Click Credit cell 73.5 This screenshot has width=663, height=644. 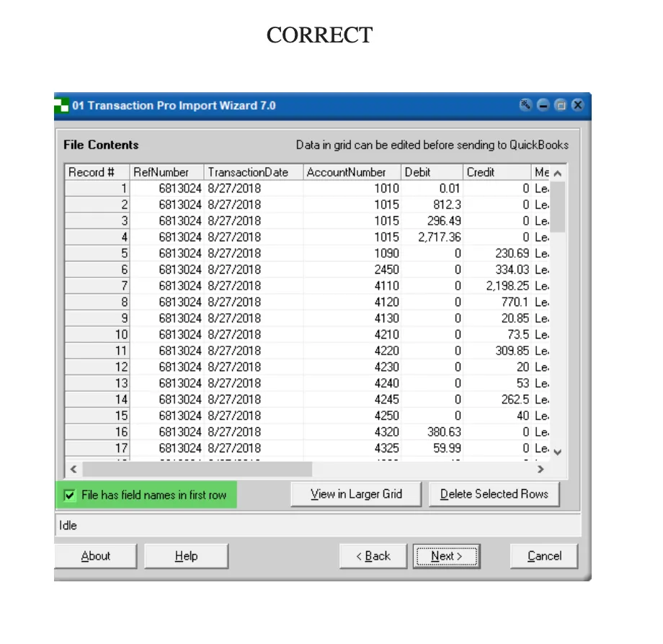click(x=497, y=334)
